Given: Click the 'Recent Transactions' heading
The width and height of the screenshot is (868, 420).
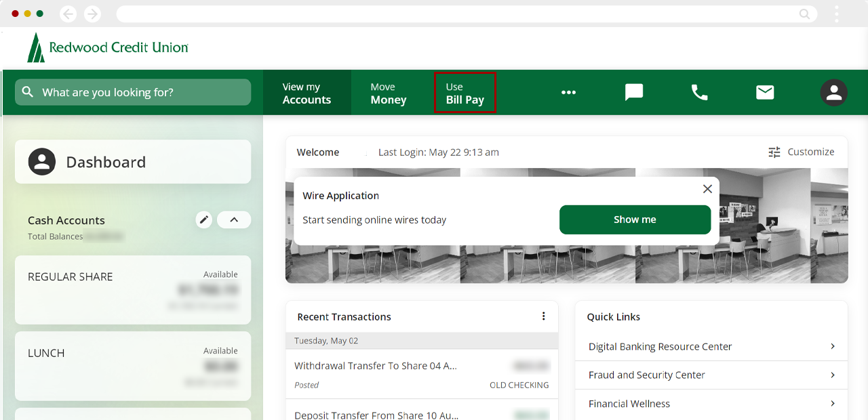Looking at the screenshot, I should pos(344,316).
